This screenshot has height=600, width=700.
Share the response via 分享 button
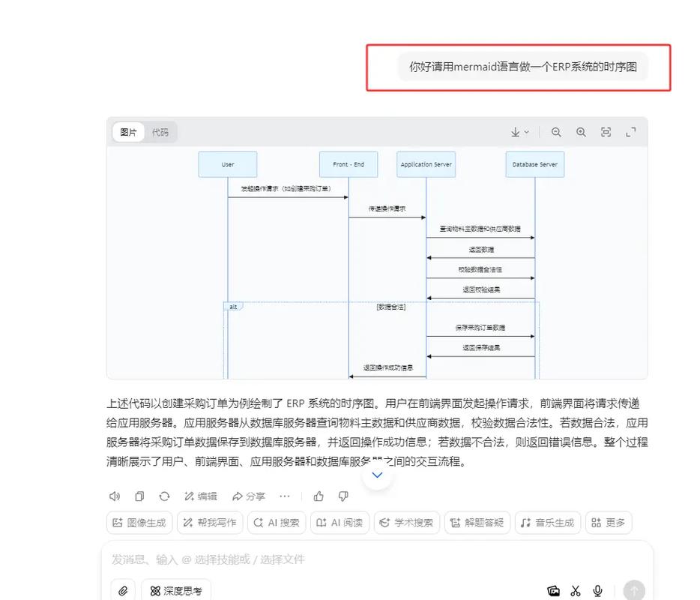click(248, 496)
